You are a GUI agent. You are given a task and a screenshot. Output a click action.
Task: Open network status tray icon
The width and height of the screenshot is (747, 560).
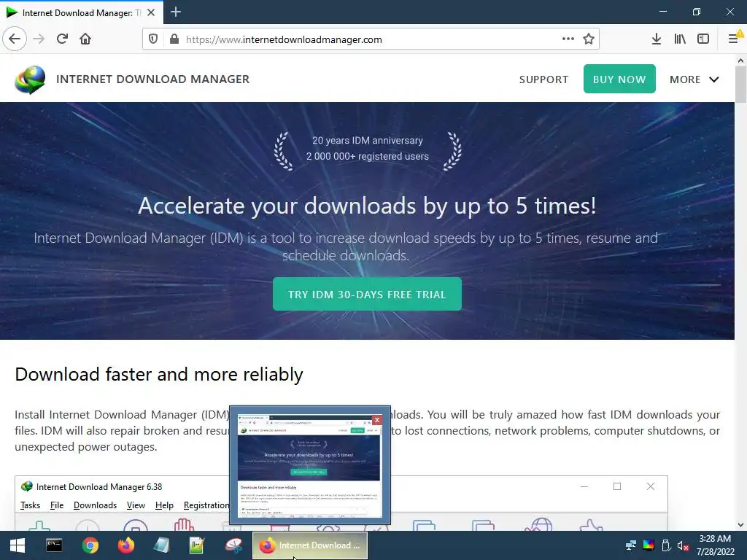pos(631,545)
